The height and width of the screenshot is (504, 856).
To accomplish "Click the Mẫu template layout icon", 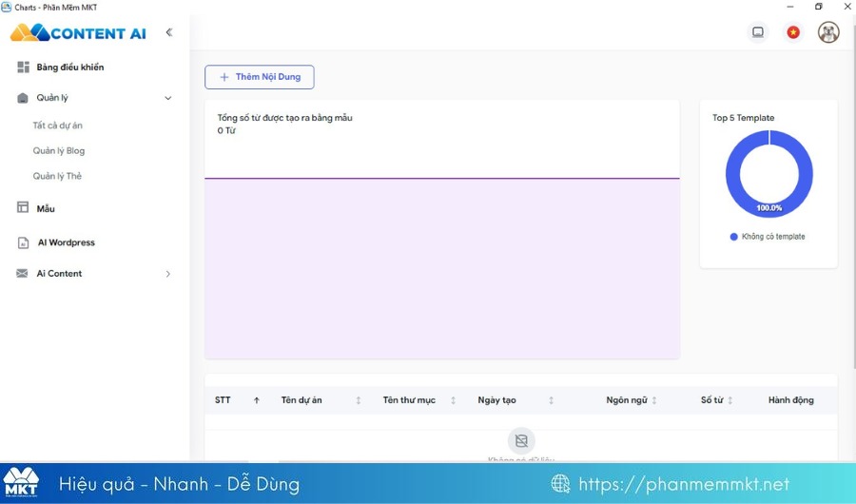I will [x=23, y=207].
